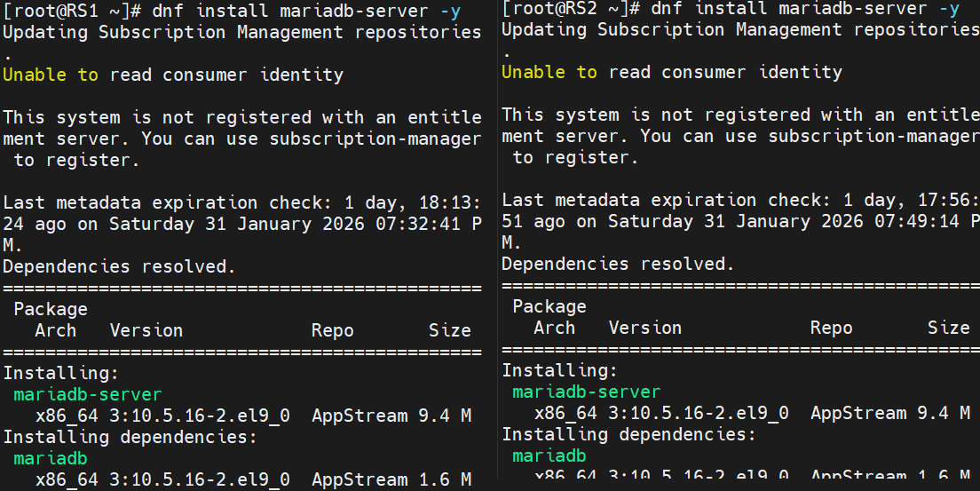The image size is (980, 491).
Task: Click 'Last metadata expiration check' in RS2
Action: [667, 200]
